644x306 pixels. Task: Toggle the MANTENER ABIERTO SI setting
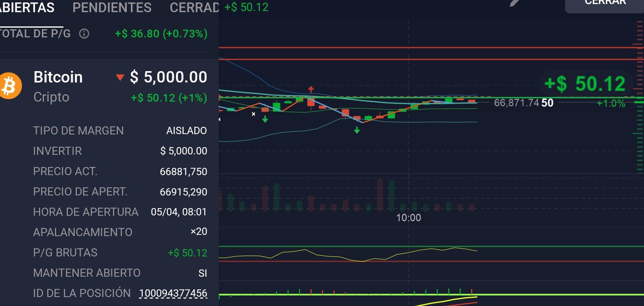point(202,273)
